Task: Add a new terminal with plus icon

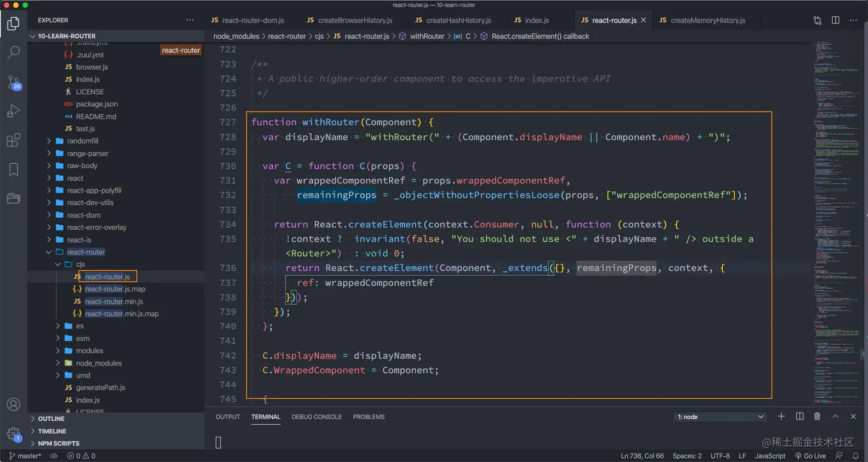Action: pos(781,417)
